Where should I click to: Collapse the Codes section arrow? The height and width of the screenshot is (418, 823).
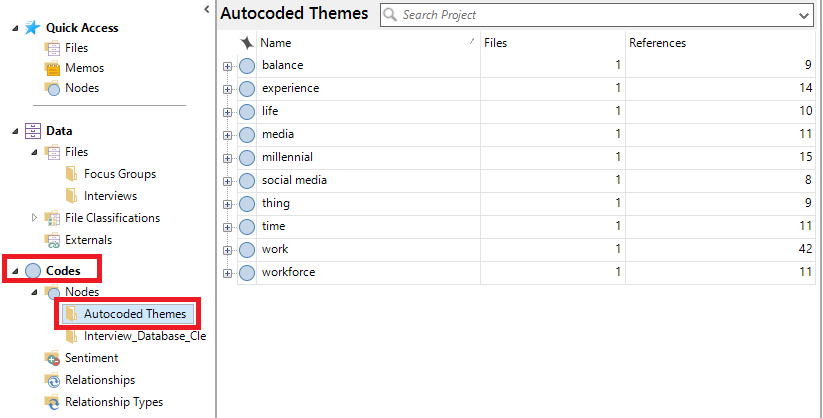click(15, 271)
